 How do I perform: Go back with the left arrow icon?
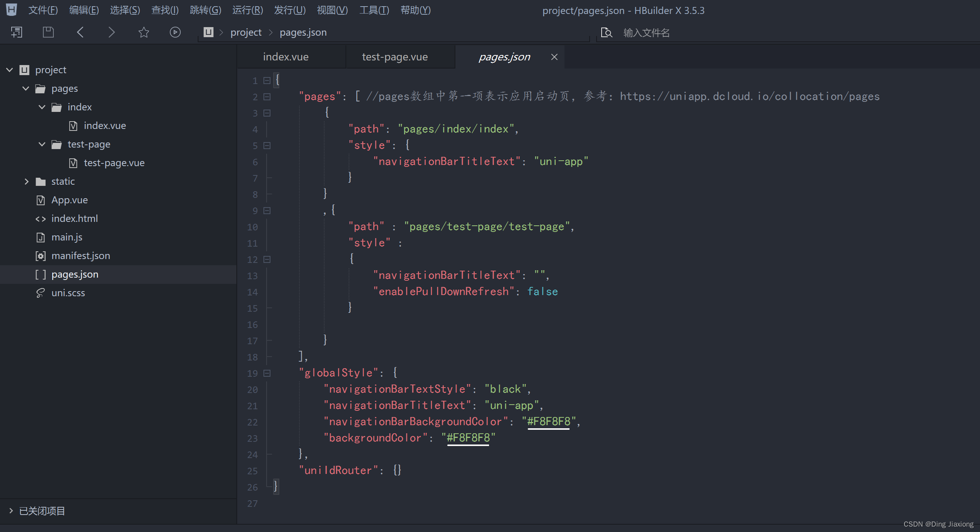[x=80, y=32]
